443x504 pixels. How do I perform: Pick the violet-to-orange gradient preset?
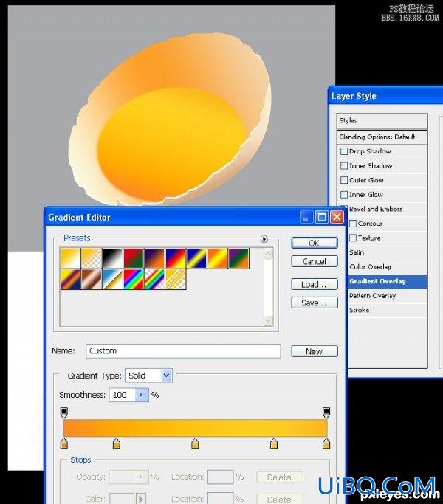point(154,258)
